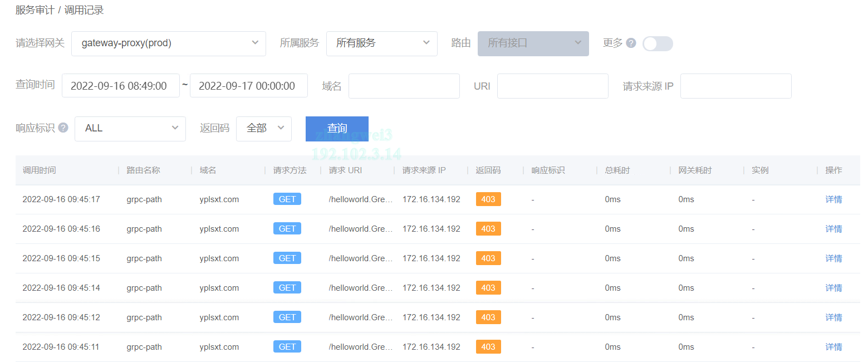Click the 调用记录 breadcrumb item
The height and width of the screenshot is (362, 868).
(84, 10)
